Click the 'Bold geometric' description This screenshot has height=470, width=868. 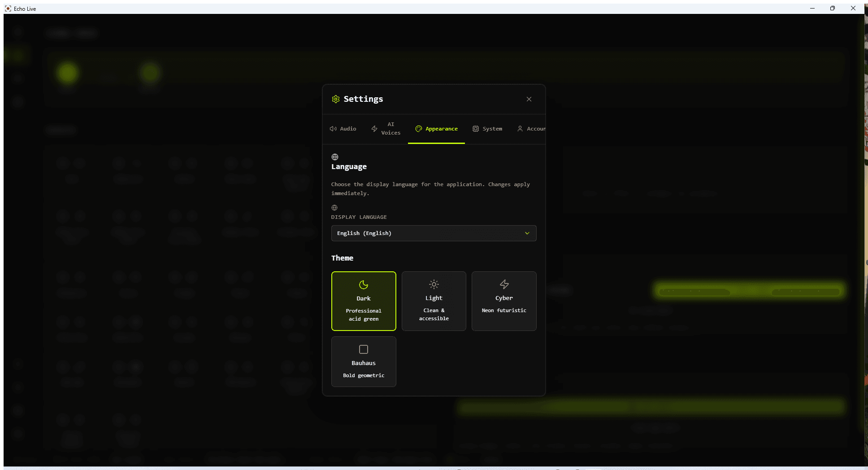click(364, 375)
